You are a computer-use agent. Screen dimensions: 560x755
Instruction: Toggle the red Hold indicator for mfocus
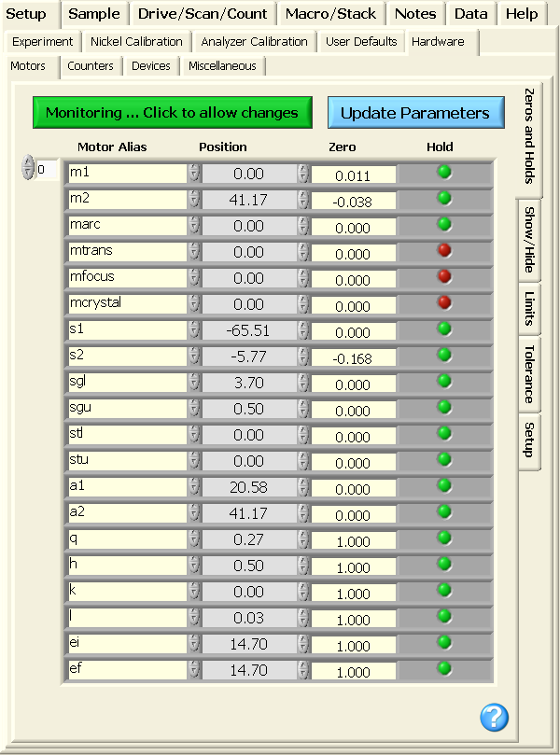click(x=444, y=276)
